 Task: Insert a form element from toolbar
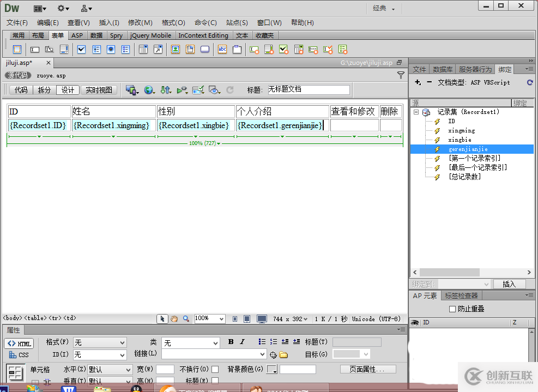pyautogui.click(x=17, y=50)
